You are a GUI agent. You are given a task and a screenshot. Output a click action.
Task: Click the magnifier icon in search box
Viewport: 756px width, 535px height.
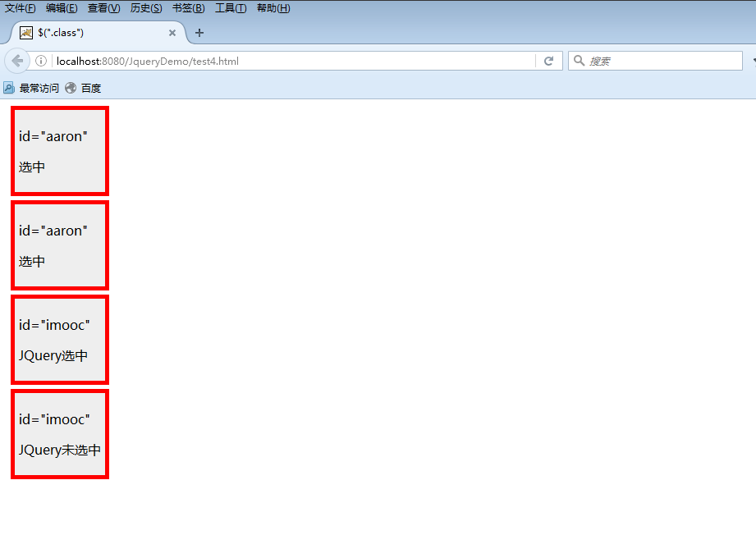(579, 61)
